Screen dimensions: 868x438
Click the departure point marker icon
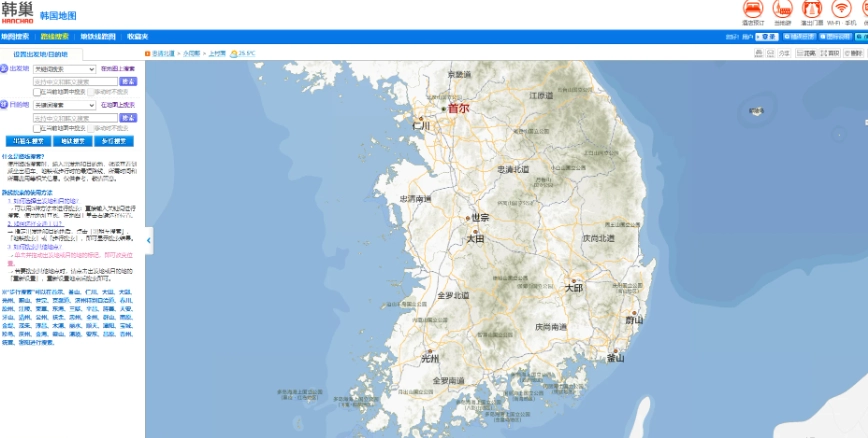click(5, 69)
